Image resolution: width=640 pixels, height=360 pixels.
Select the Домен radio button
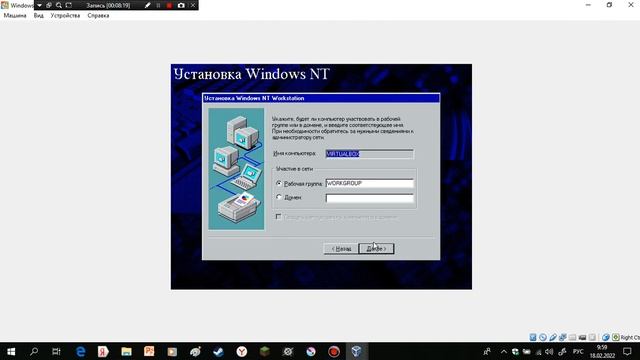point(279,197)
